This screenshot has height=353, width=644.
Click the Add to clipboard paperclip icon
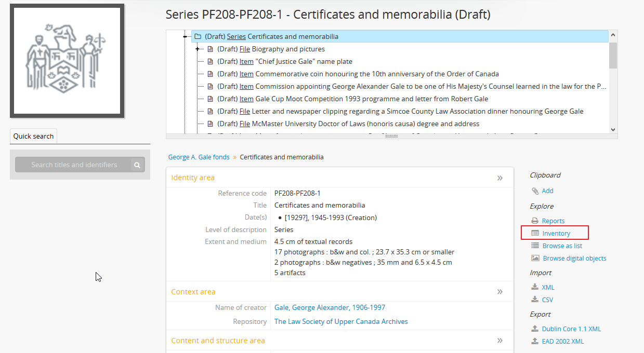point(535,191)
